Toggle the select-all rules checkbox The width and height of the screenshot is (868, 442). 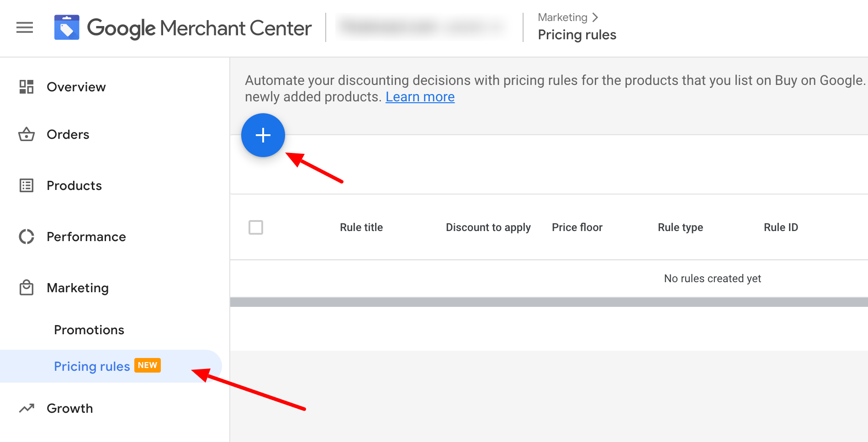click(x=256, y=227)
